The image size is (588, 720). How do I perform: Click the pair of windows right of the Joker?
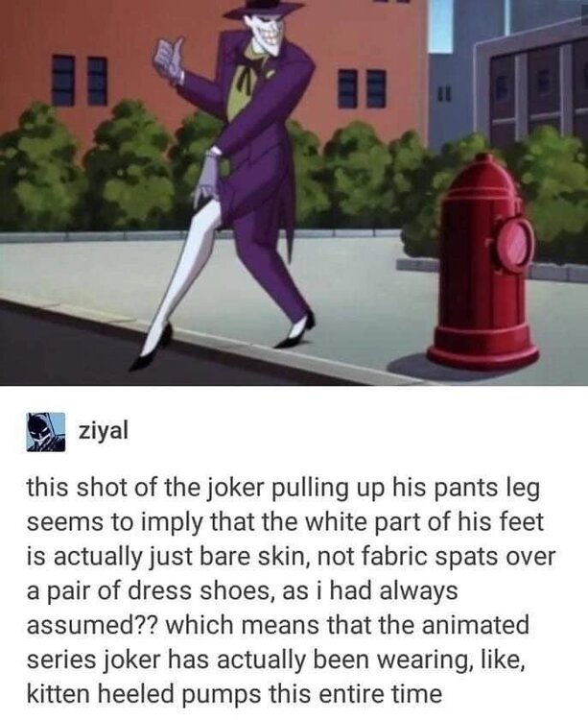(x=362, y=88)
